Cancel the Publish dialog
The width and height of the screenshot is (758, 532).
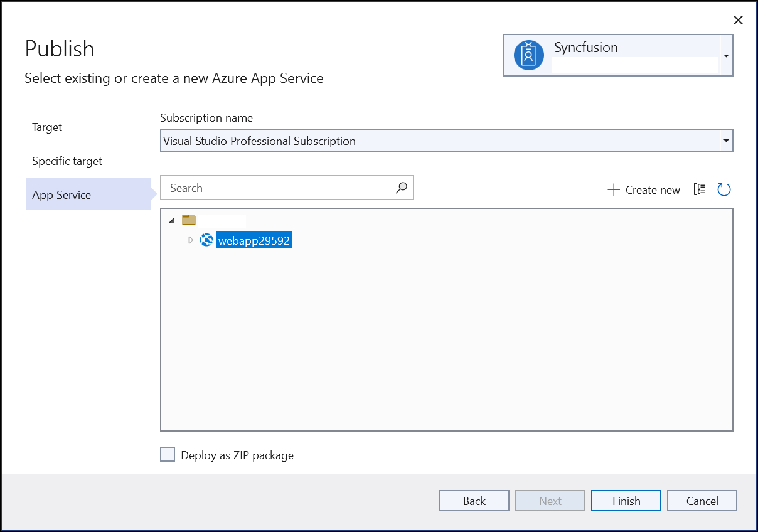point(702,501)
